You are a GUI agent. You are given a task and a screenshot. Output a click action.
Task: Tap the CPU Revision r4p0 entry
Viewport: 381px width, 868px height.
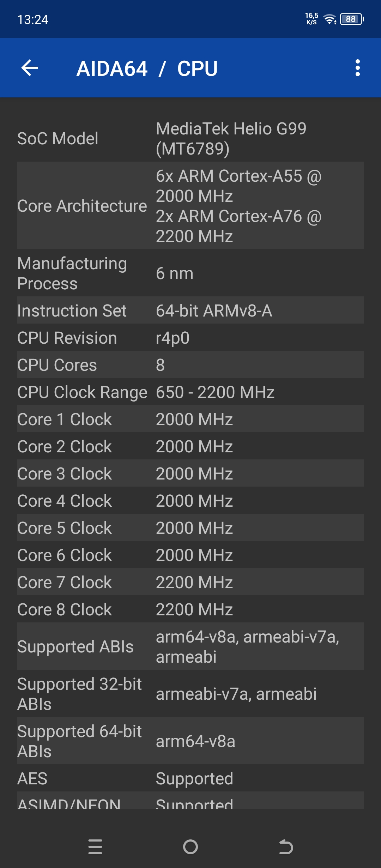(190, 338)
